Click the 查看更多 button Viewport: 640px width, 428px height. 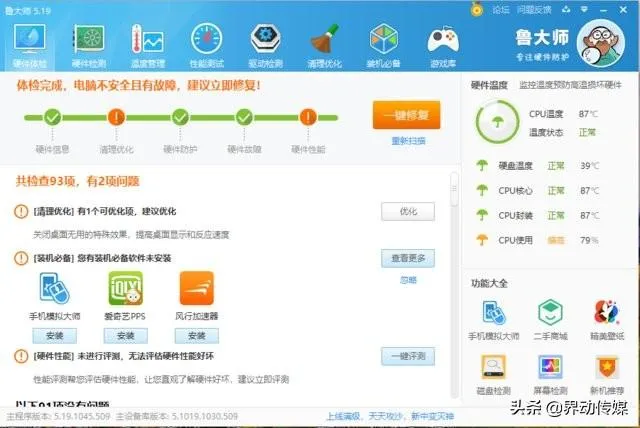[x=408, y=258]
